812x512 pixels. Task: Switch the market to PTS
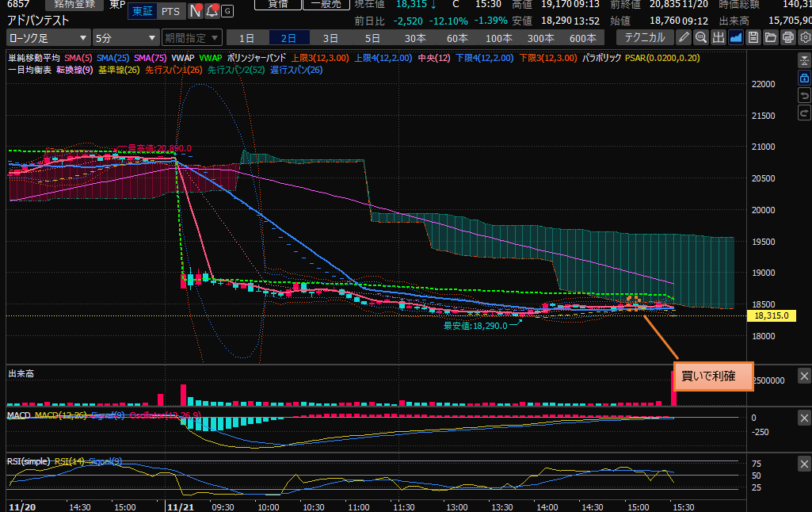pos(170,11)
